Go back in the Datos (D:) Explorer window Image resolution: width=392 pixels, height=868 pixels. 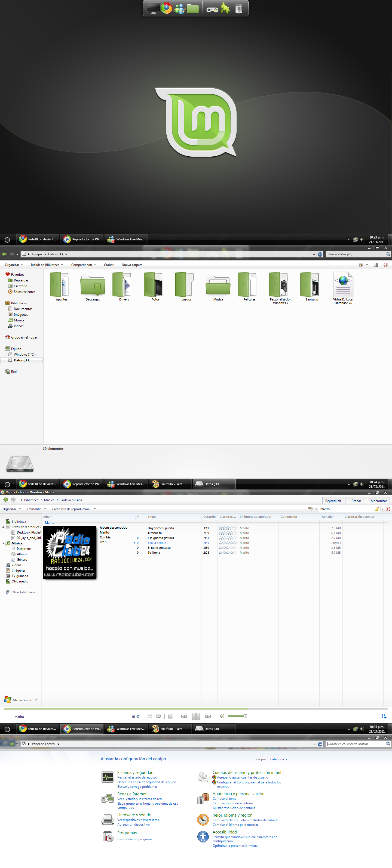tap(4, 254)
